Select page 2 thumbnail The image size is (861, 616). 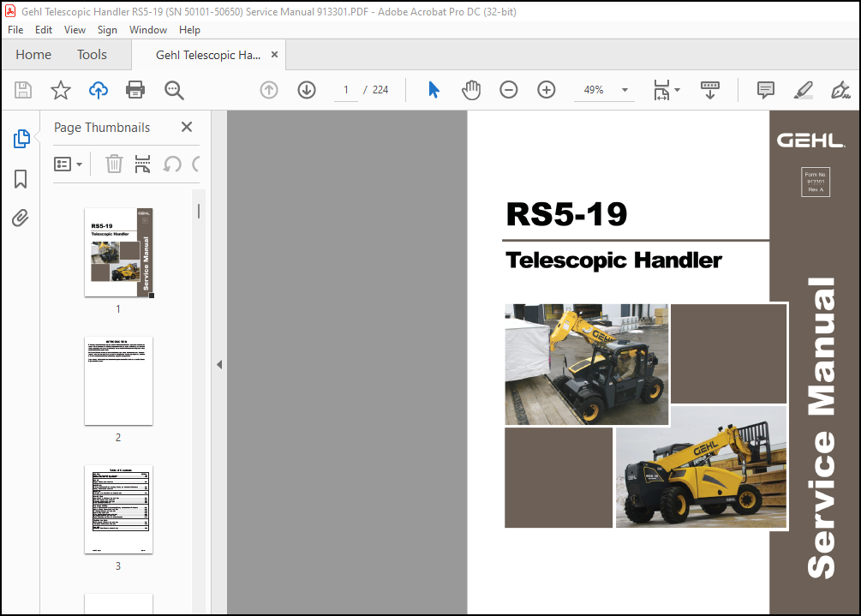118,381
